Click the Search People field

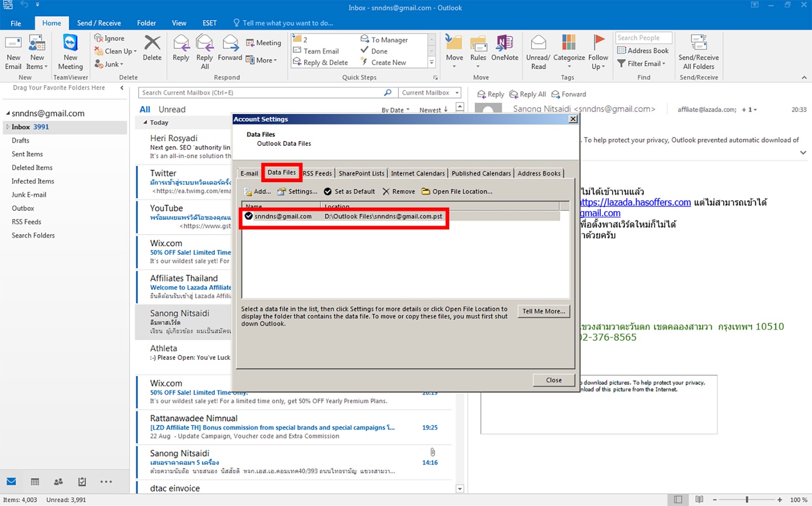pyautogui.click(x=644, y=38)
